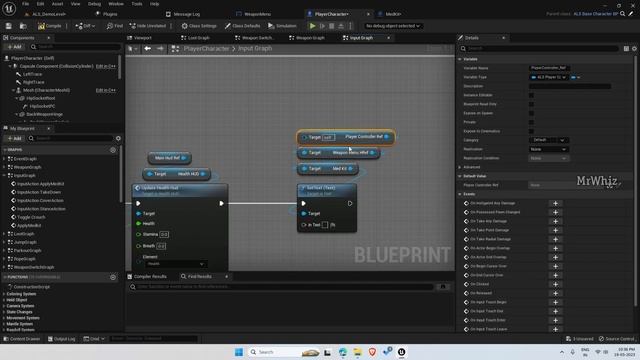The width and height of the screenshot is (640, 360).
Task: Select the Player Controller Ref node
Action: [x=346, y=137]
